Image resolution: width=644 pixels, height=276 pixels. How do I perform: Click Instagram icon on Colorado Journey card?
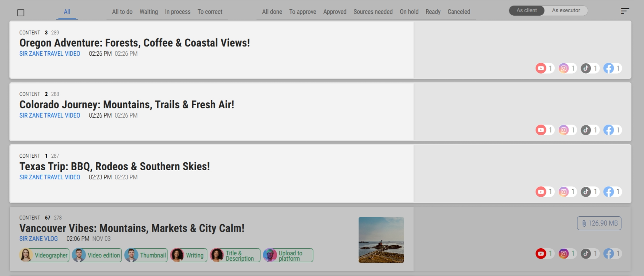coord(563,130)
